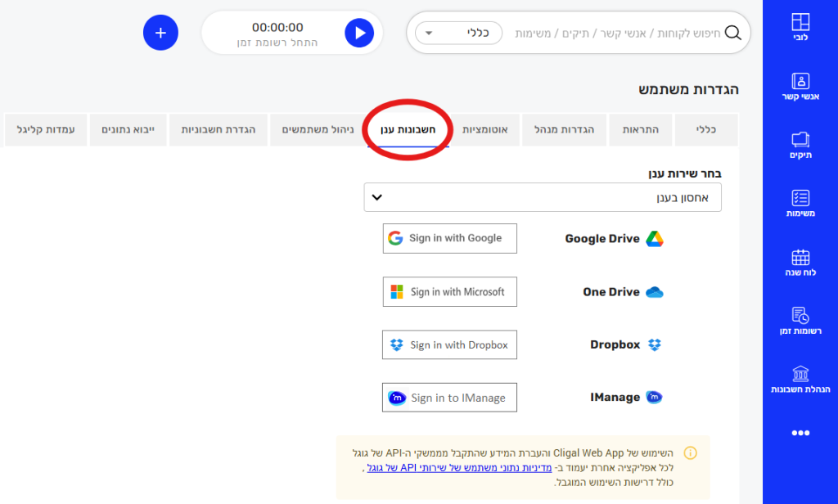Viewport: 838px width, 504px height.
Task: Open the ניהול משתמשים tab
Action: coord(316,130)
